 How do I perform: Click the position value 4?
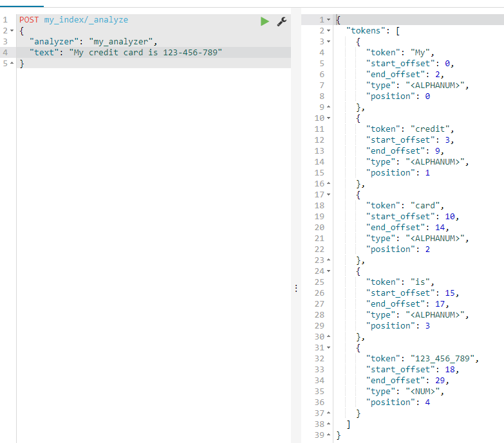tap(427, 402)
